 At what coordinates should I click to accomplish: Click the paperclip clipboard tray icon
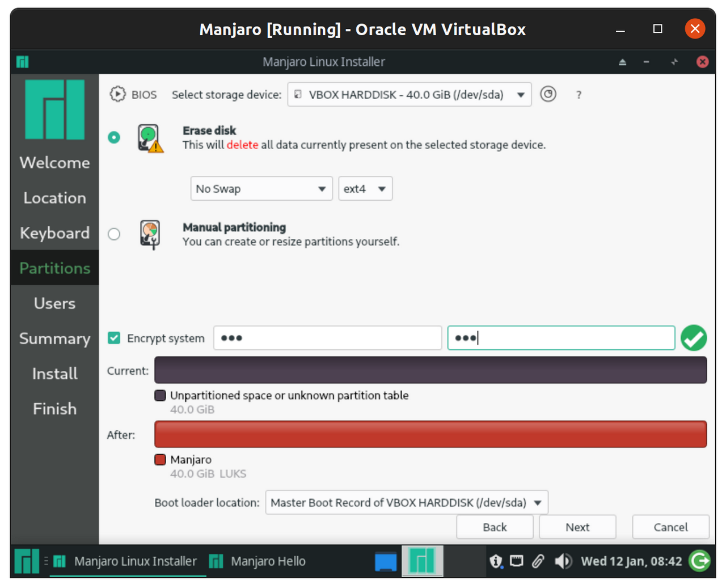pyautogui.click(x=538, y=561)
